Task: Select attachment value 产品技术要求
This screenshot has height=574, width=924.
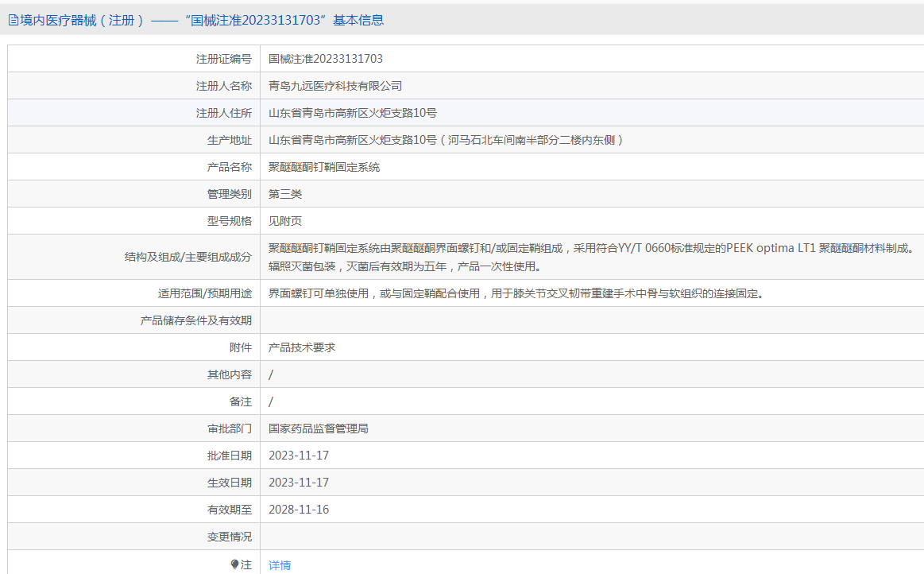Action: 302,348
